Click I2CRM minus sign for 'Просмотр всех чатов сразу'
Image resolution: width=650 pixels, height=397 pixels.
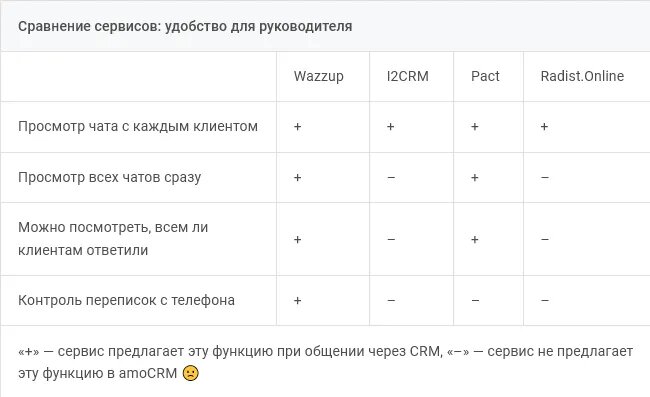[x=391, y=178]
